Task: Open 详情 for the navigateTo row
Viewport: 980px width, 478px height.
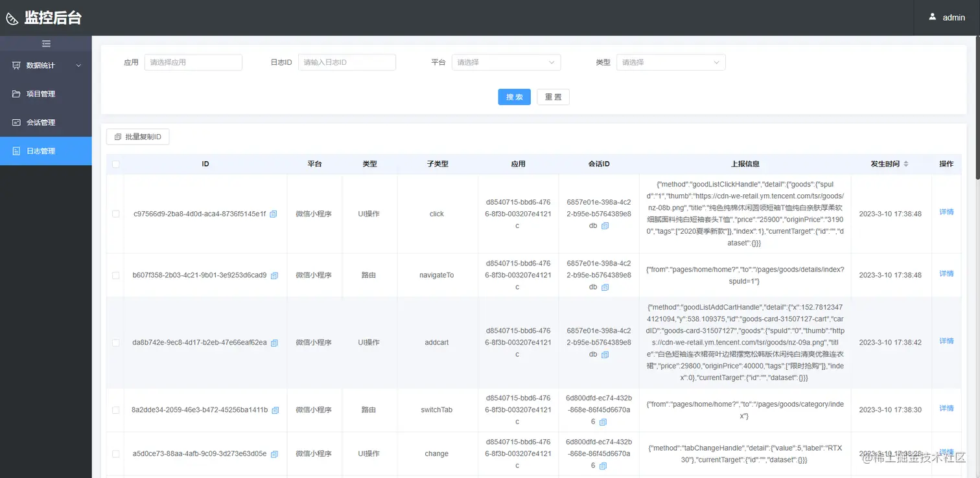Action: point(946,273)
